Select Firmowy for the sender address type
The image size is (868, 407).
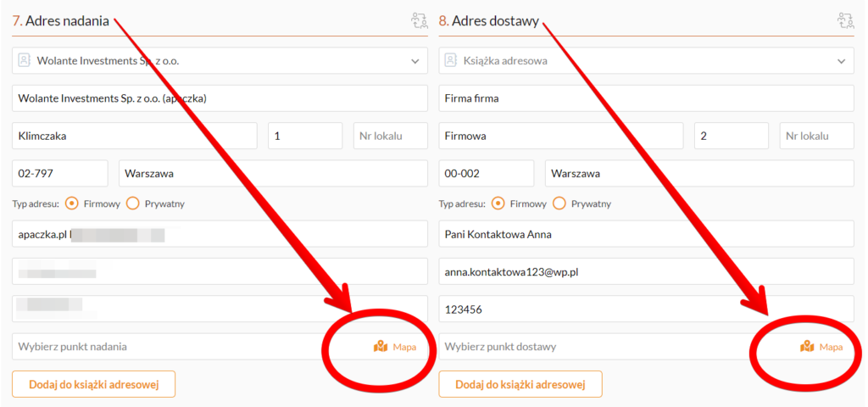coord(72,203)
